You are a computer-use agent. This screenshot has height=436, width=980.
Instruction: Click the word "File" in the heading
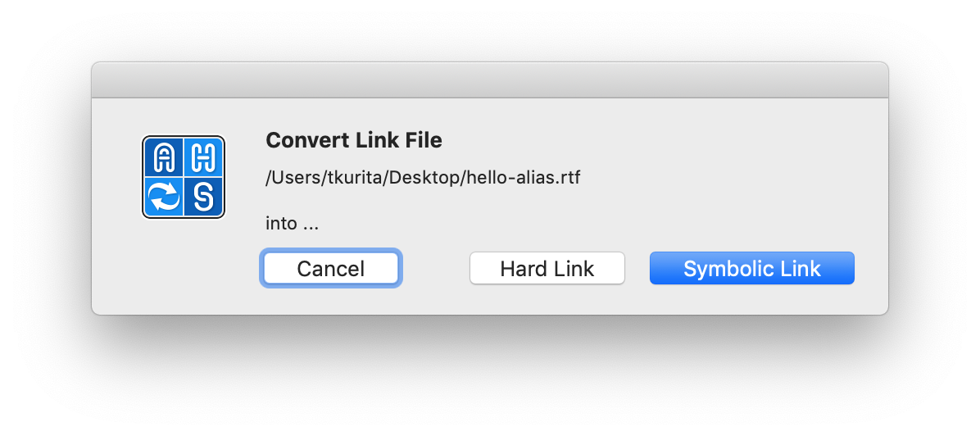[x=424, y=141]
